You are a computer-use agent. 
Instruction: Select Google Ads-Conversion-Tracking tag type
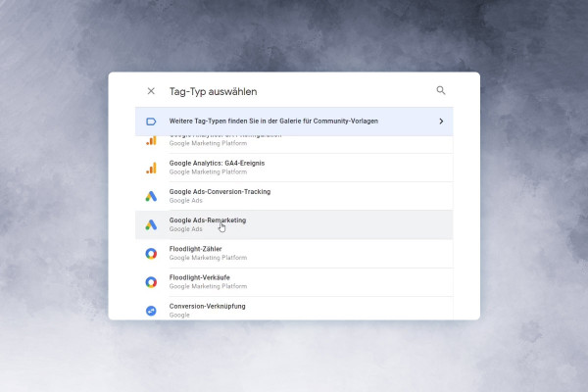pos(294,196)
